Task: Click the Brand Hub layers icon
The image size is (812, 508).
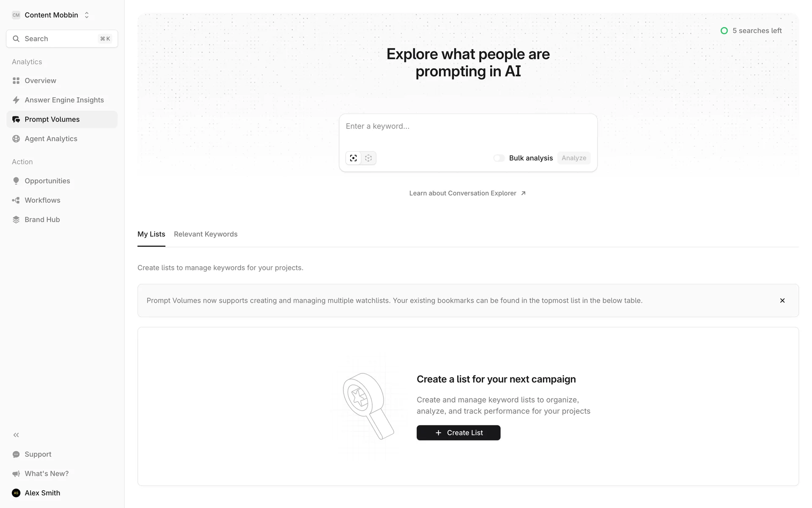Action: (x=16, y=220)
